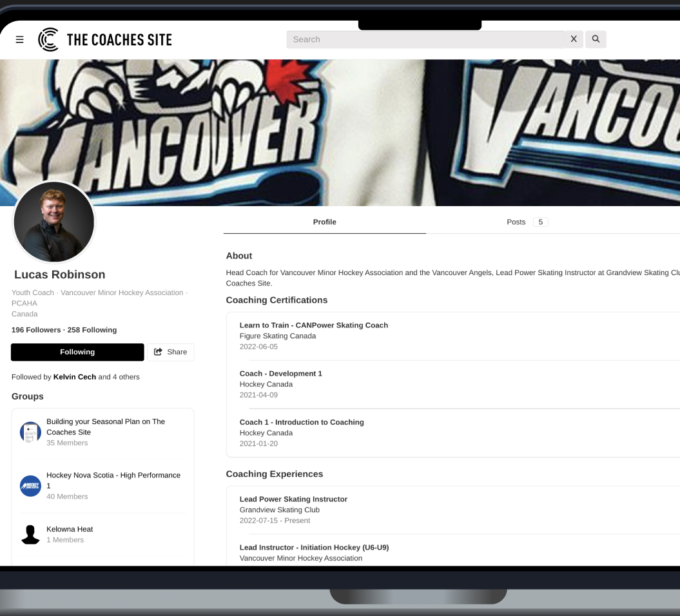Open Hockey Nova Scotia - High Performance 1 title
Screen dimensions: 680x616
pos(113,480)
